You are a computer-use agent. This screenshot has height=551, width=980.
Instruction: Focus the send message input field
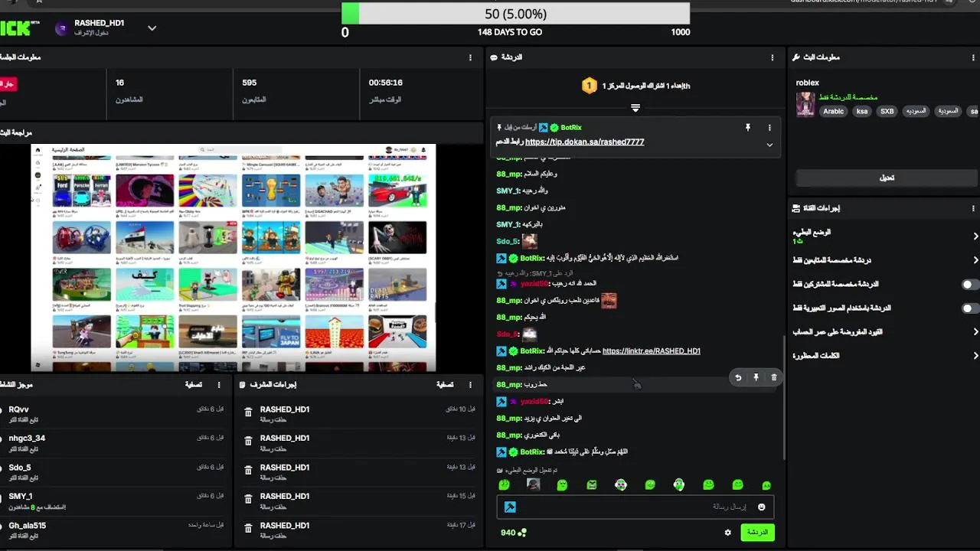[635, 507]
